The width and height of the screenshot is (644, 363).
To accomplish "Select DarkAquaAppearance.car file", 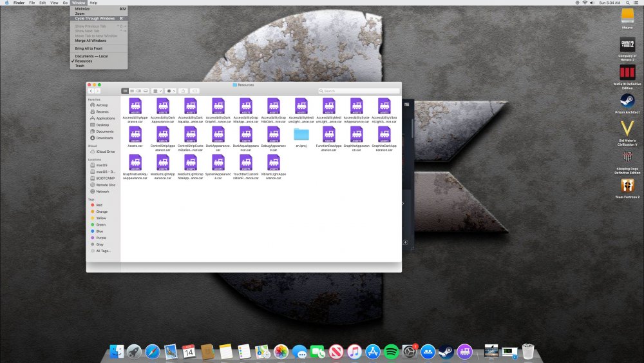I will click(246, 134).
